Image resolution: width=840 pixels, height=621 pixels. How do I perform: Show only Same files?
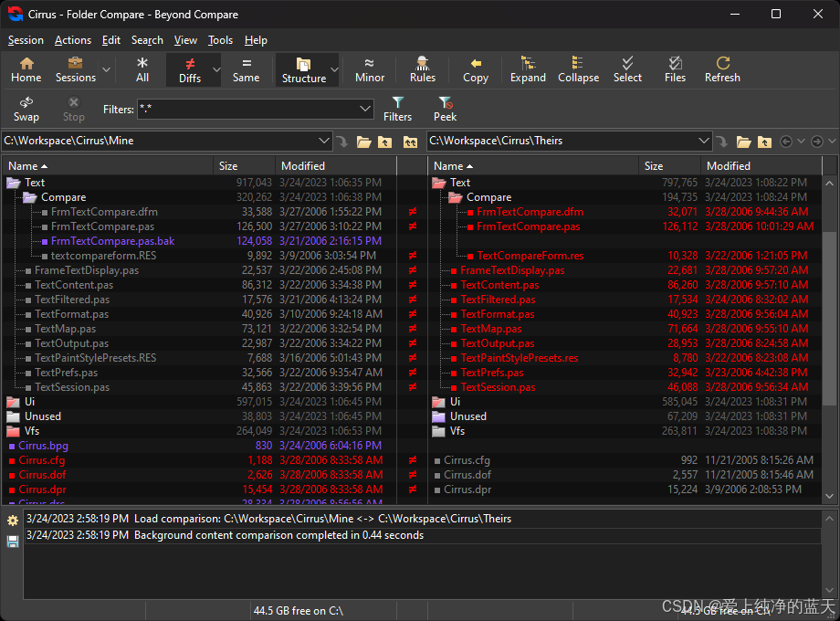click(x=246, y=70)
